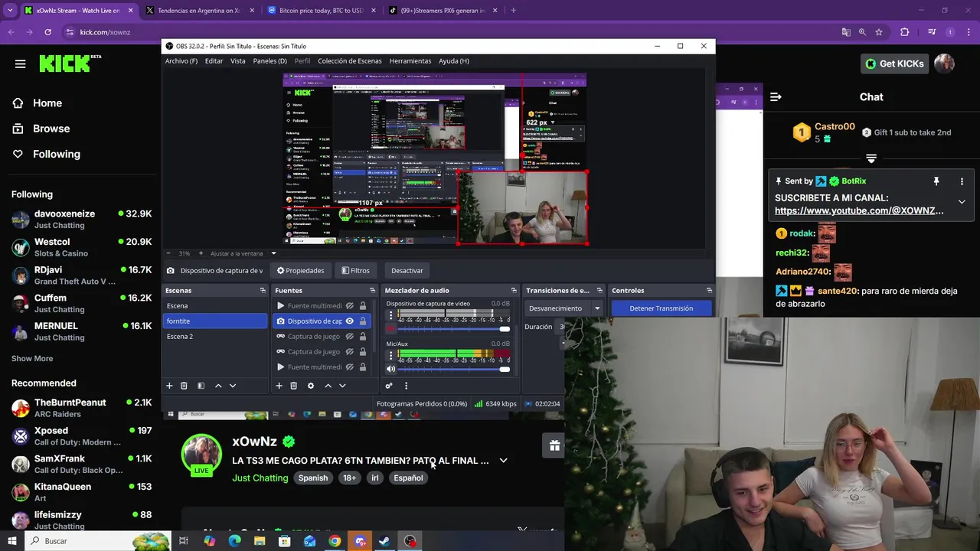Open source properties gear in Fuentes toolbar
980x551 pixels.
[311, 386]
